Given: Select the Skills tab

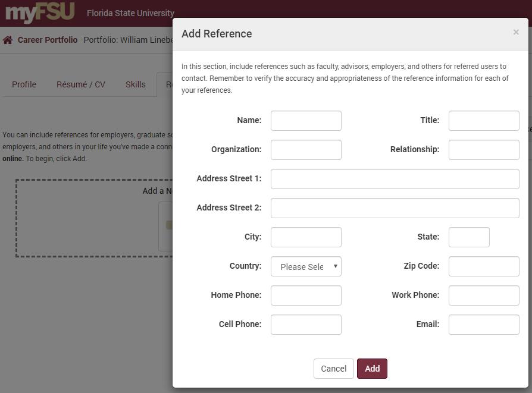Looking at the screenshot, I should (x=135, y=84).
